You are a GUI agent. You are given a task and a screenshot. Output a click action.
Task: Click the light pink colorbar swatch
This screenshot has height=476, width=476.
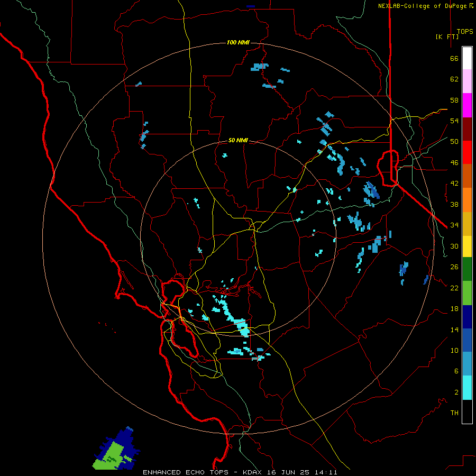467,81
